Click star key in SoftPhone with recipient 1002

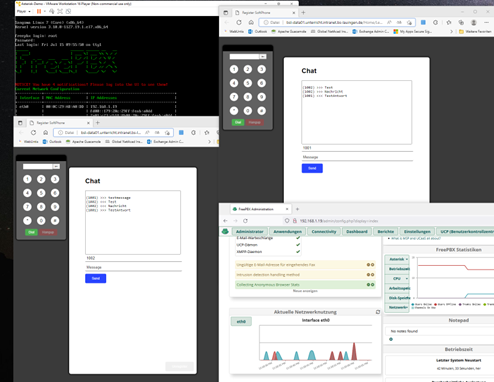[x=27, y=221]
